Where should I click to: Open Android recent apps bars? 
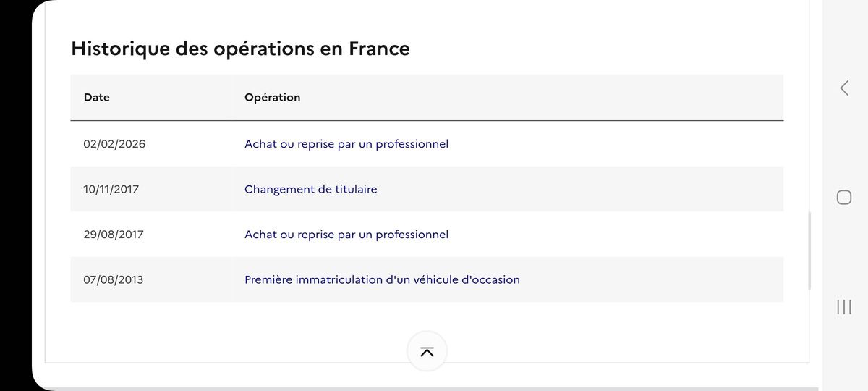point(844,307)
